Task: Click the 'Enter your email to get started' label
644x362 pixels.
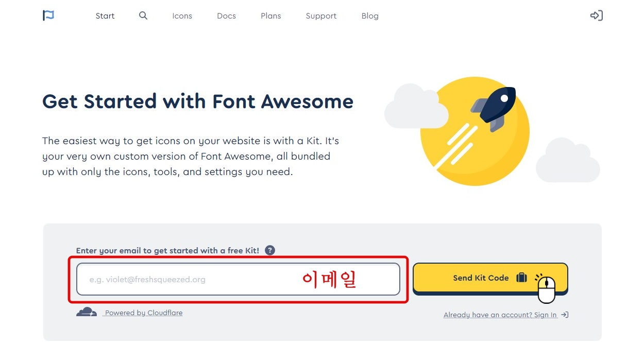Action: 167,250
